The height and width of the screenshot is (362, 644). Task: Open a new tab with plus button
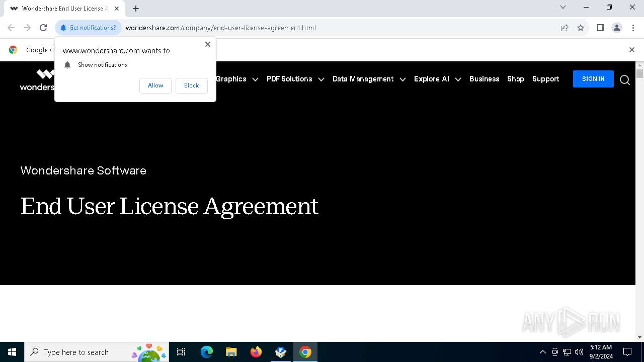coord(136,9)
